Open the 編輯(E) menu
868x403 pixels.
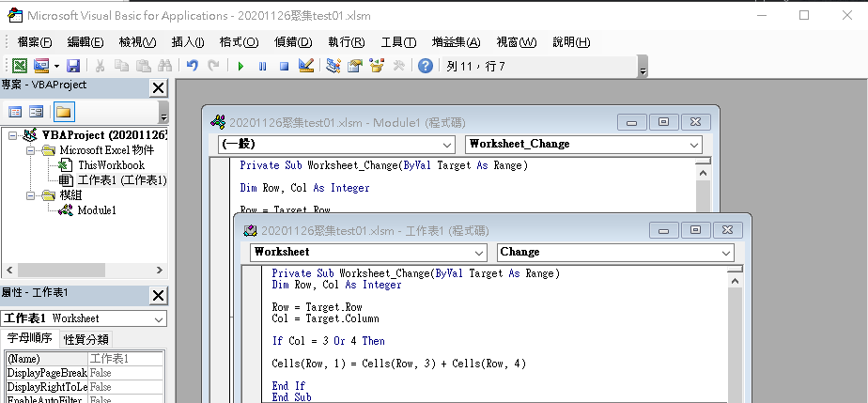click(85, 42)
